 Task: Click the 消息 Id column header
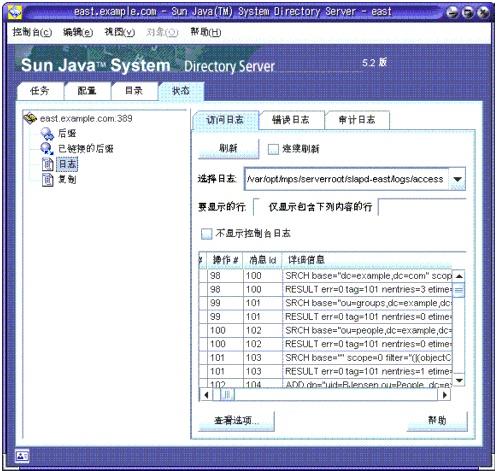click(x=263, y=260)
